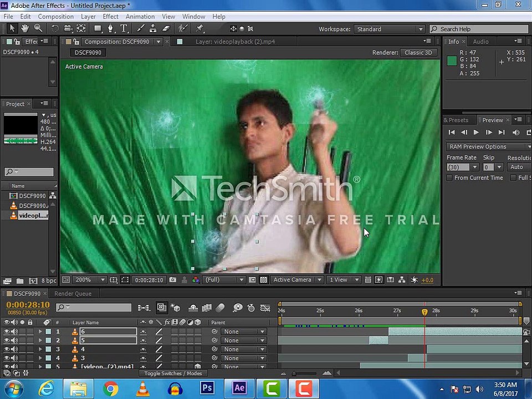Select the Selection arrow tool
Image resolution: width=532 pixels, height=399 pixels.
coord(12,28)
